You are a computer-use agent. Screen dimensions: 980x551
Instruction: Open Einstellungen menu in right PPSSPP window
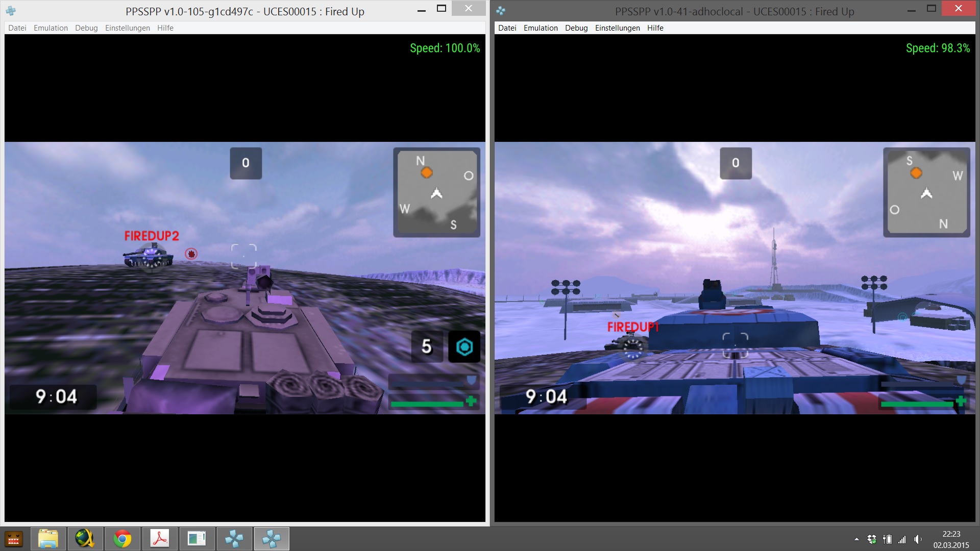(x=618, y=28)
